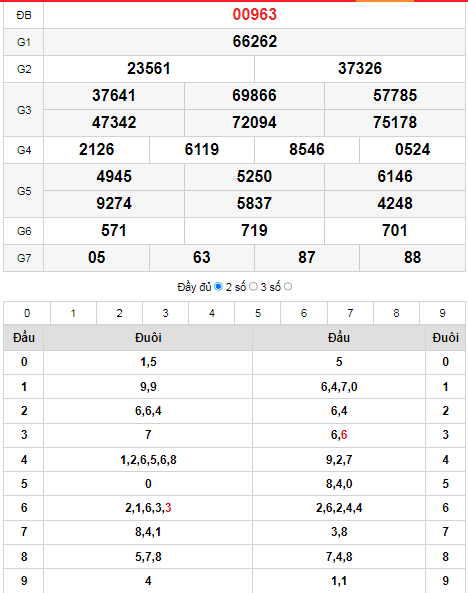Click the right "Đuôi" column header

[x=445, y=338]
